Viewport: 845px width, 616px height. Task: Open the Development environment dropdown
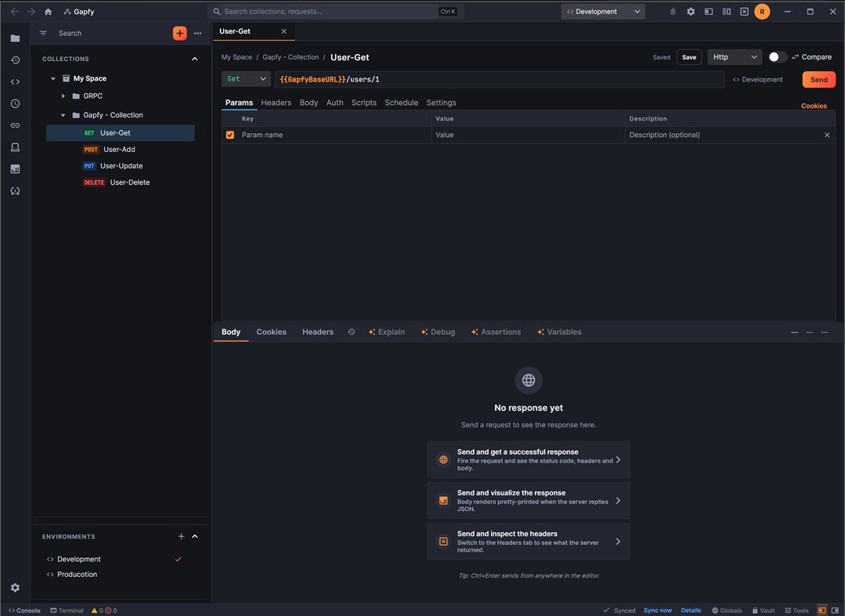603,11
